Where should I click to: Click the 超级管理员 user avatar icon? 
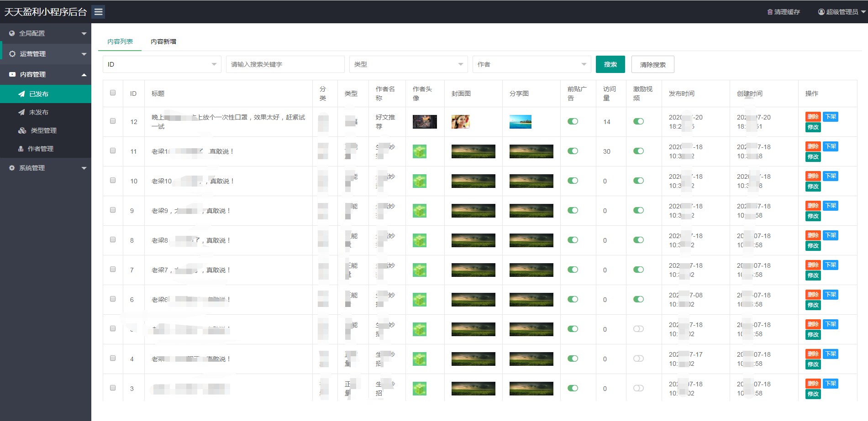click(x=821, y=12)
